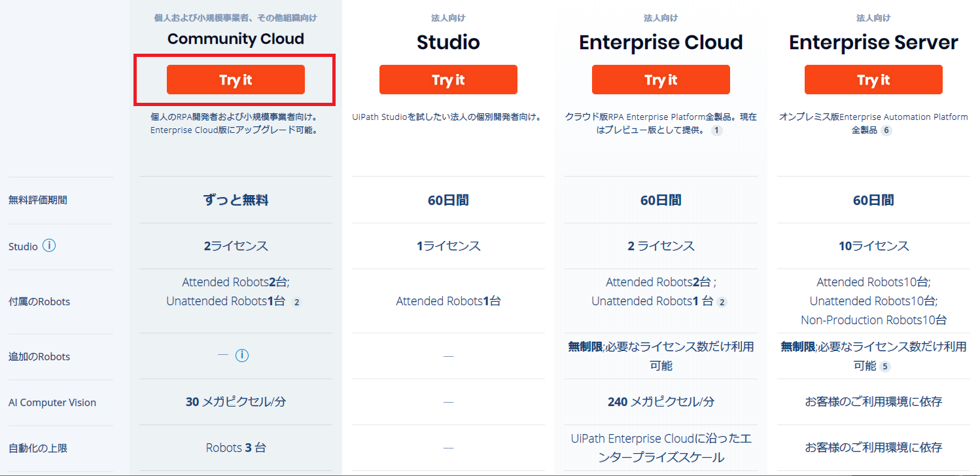Click the 240 メガピクセル/分 cell
Image resolution: width=980 pixels, height=476 pixels.
coord(661,402)
